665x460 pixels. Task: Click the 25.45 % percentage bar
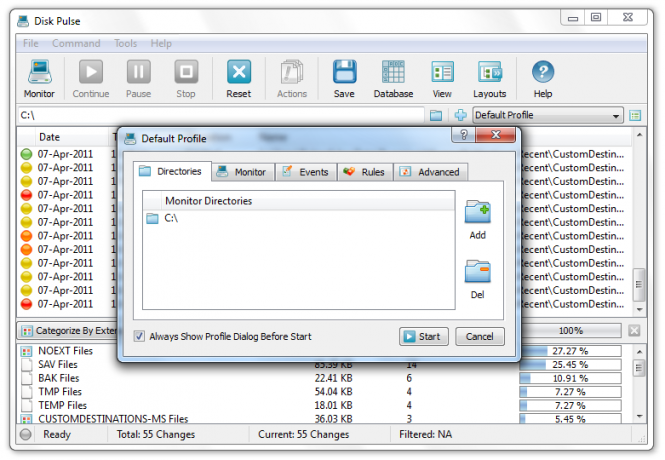click(x=570, y=365)
